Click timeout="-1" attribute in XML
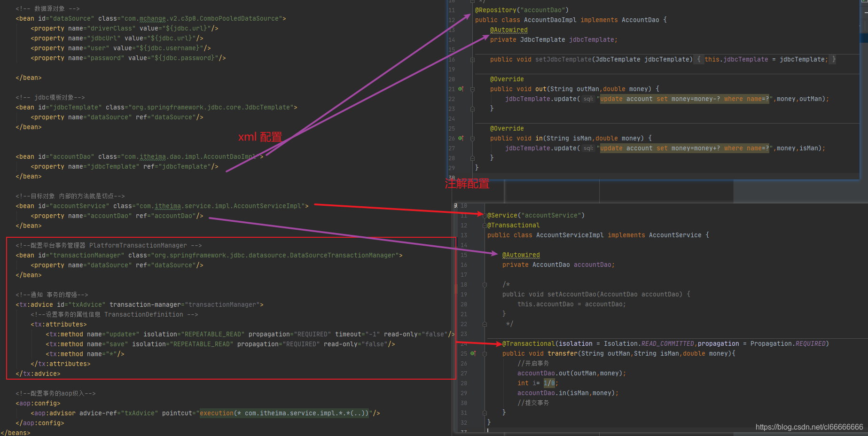Image resolution: width=868 pixels, height=436 pixels. [x=358, y=334]
